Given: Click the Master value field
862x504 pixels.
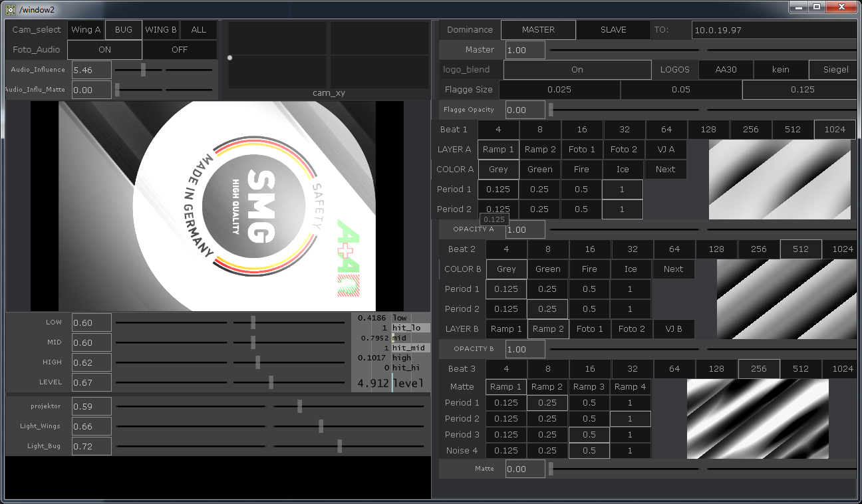Looking at the screenshot, I should pyautogui.click(x=525, y=50).
